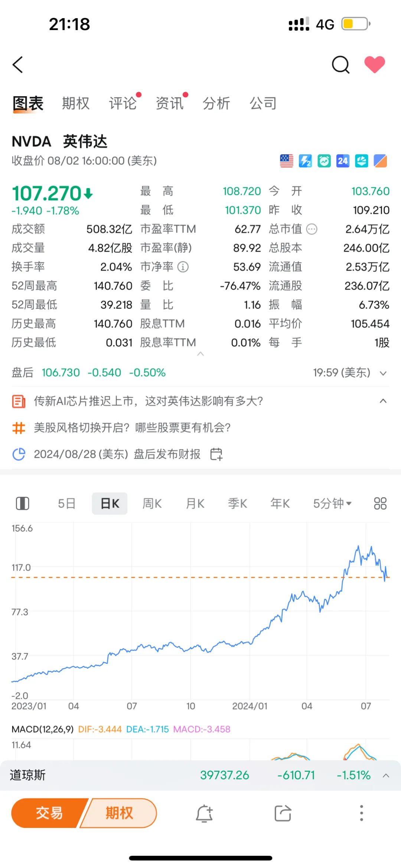The width and height of the screenshot is (401, 868).
Task: Tap the 成交额 value 508.32亿
Action: pyautogui.click(x=109, y=229)
